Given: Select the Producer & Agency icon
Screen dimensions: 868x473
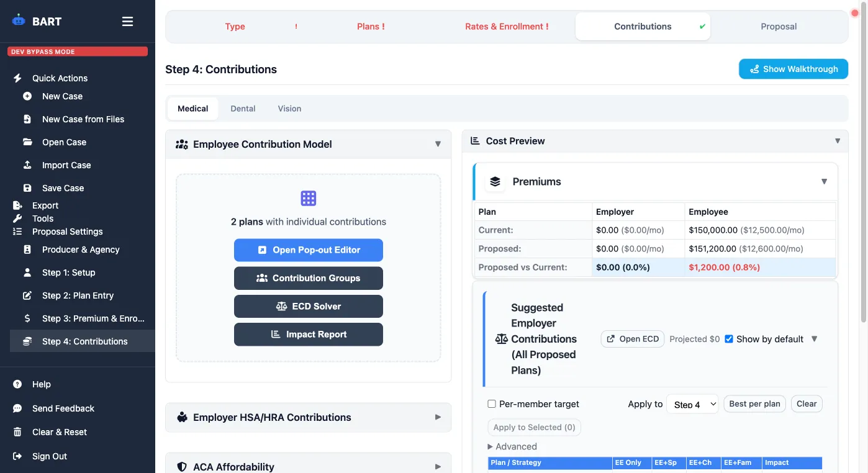Looking at the screenshot, I should tap(27, 249).
